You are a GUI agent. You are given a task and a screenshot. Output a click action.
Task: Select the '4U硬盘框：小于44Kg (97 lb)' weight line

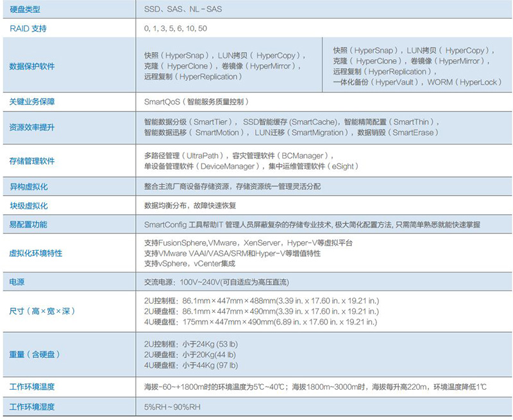coord(191,365)
